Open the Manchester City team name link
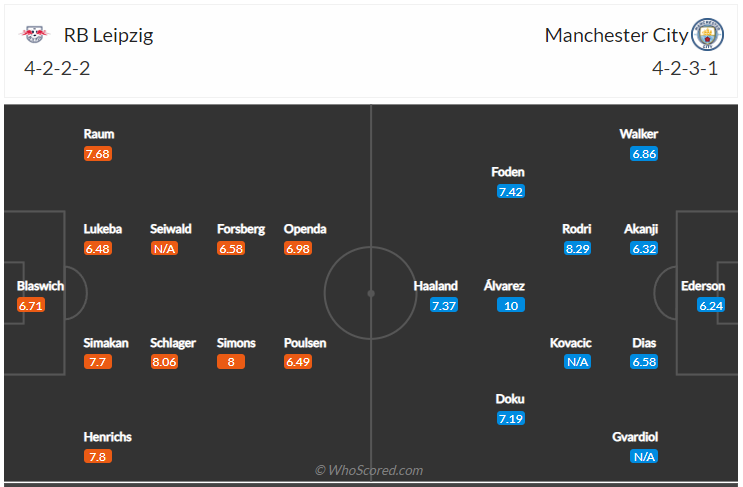This screenshot has height=487, width=743. pos(616,35)
